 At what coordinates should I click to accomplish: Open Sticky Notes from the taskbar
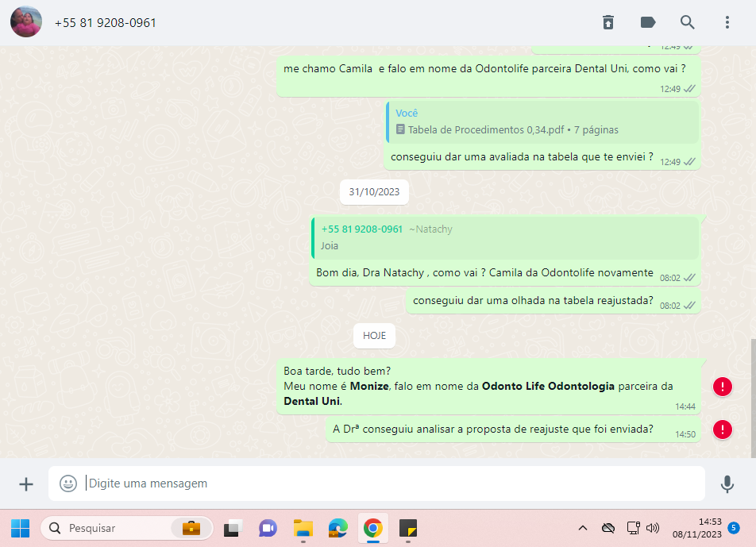pos(408,528)
